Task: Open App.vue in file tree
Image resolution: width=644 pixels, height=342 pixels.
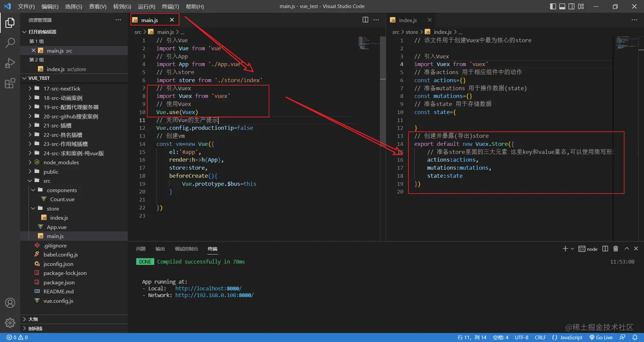Action: (x=74, y=227)
